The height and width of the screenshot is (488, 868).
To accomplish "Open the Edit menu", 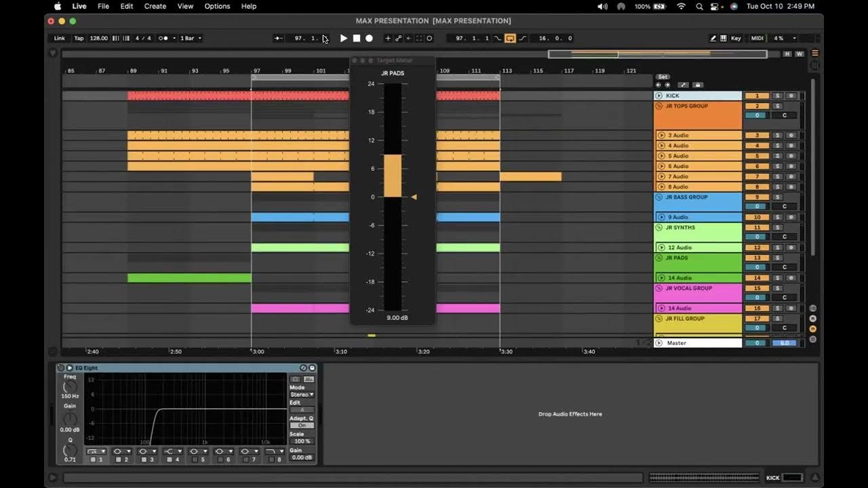I will coord(127,6).
